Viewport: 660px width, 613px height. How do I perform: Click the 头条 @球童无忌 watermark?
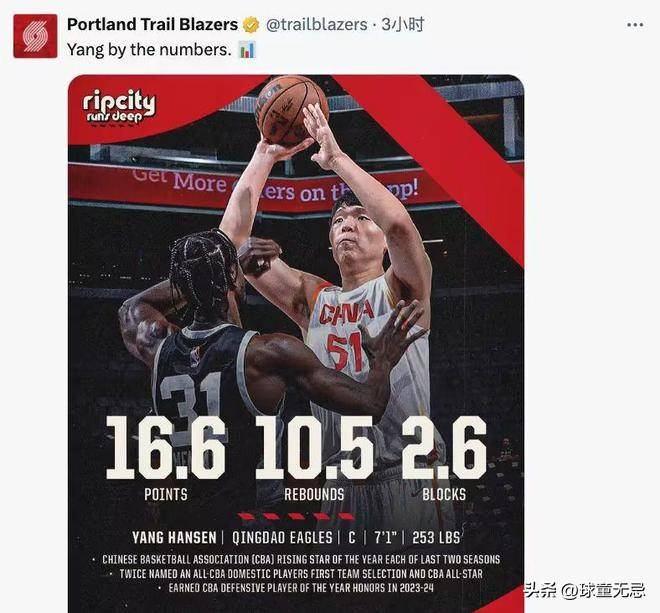584,590
